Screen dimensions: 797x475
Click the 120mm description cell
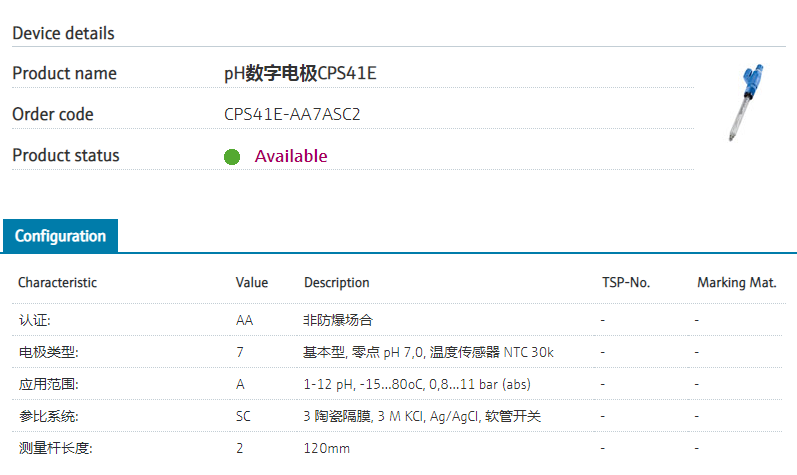326,448
